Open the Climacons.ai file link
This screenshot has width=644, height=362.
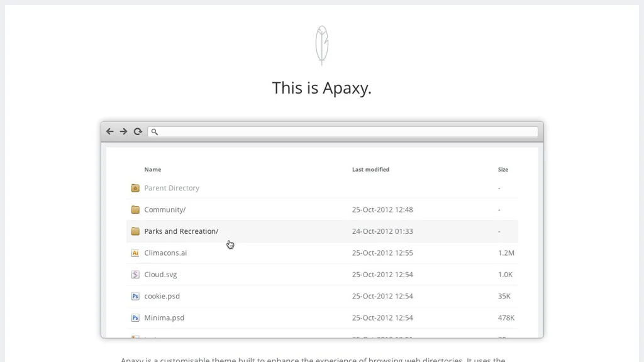tap(165, 253)
